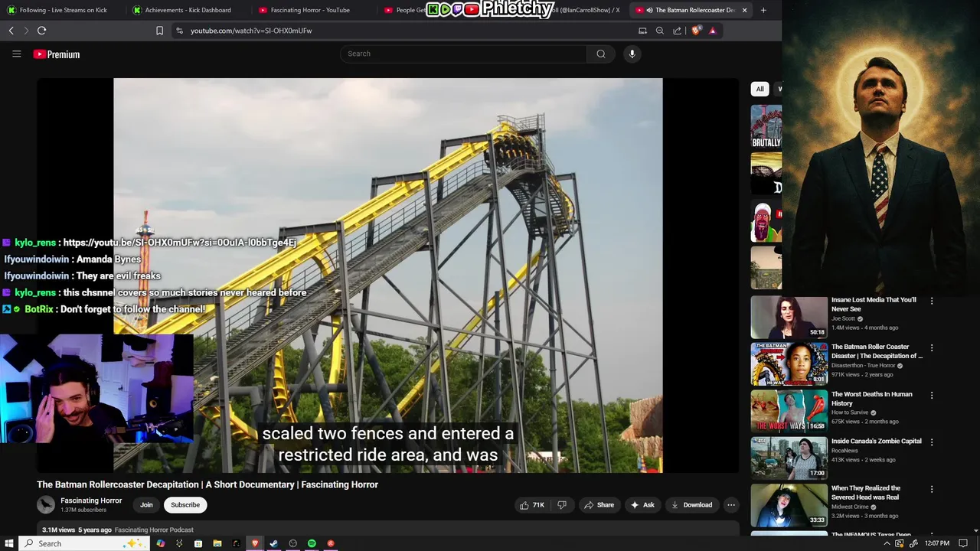Show hidden tray icons chevron
The width and height of the screenshot is (980, 551).
(887, 543)
